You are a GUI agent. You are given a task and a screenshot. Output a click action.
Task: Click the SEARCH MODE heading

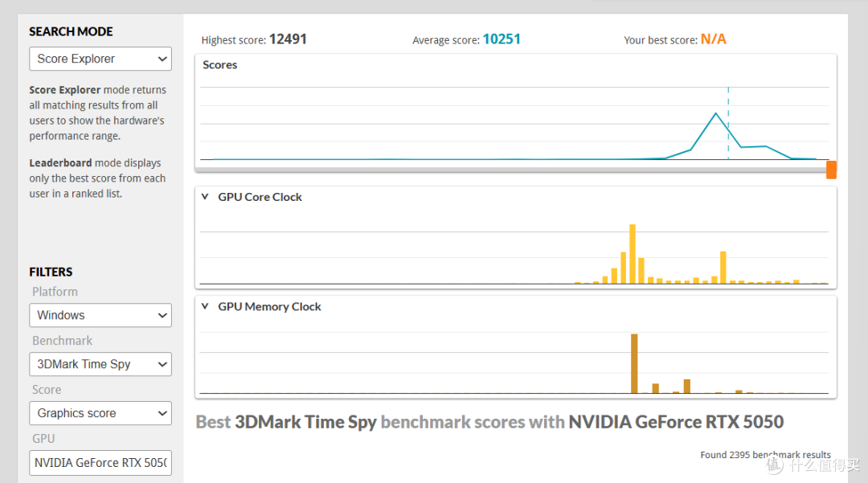point(71,31)
